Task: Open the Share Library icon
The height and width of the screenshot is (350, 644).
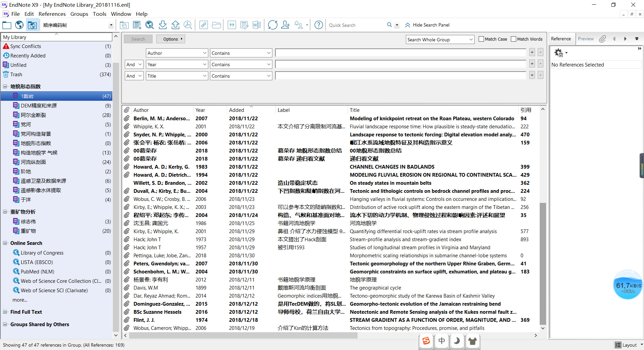Action: tap(285, 25)
